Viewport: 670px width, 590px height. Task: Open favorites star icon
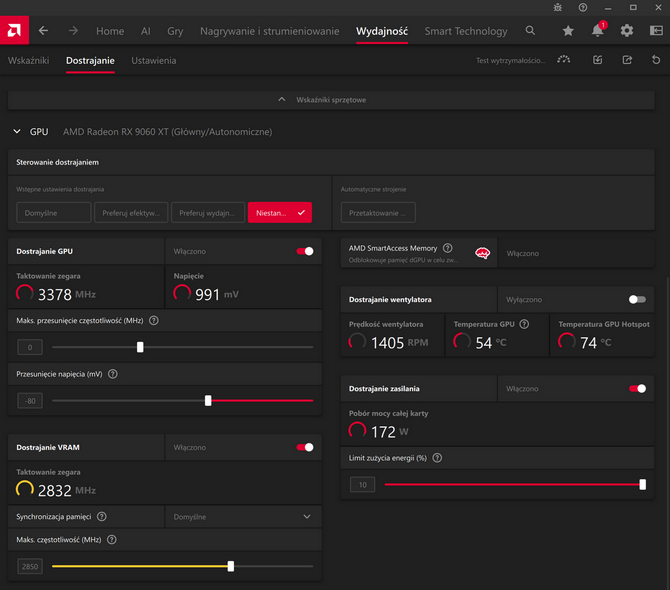pyautogui.click(x=568, y=30)
